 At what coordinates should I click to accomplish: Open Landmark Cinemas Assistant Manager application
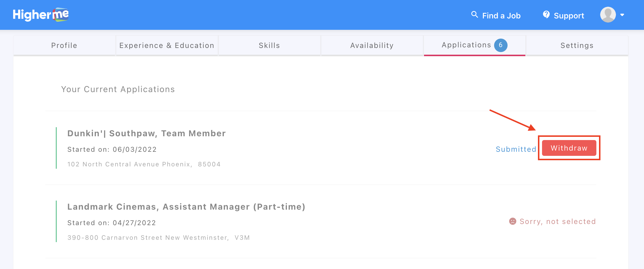tap(186, 207)
